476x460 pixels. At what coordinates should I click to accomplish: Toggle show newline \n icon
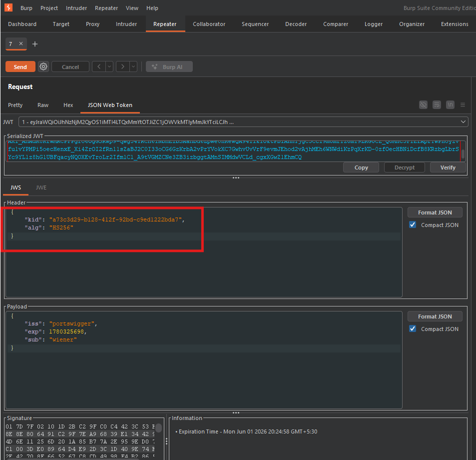(450, 105)
